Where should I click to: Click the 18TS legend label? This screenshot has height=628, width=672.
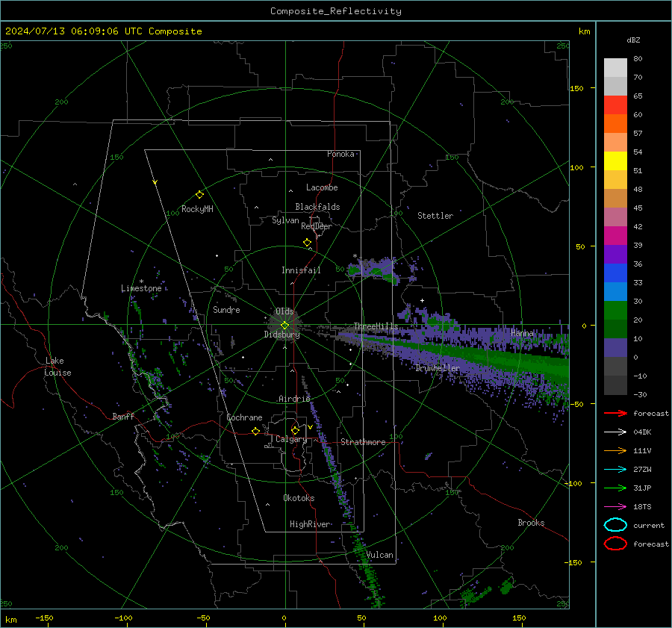[642, 507]
